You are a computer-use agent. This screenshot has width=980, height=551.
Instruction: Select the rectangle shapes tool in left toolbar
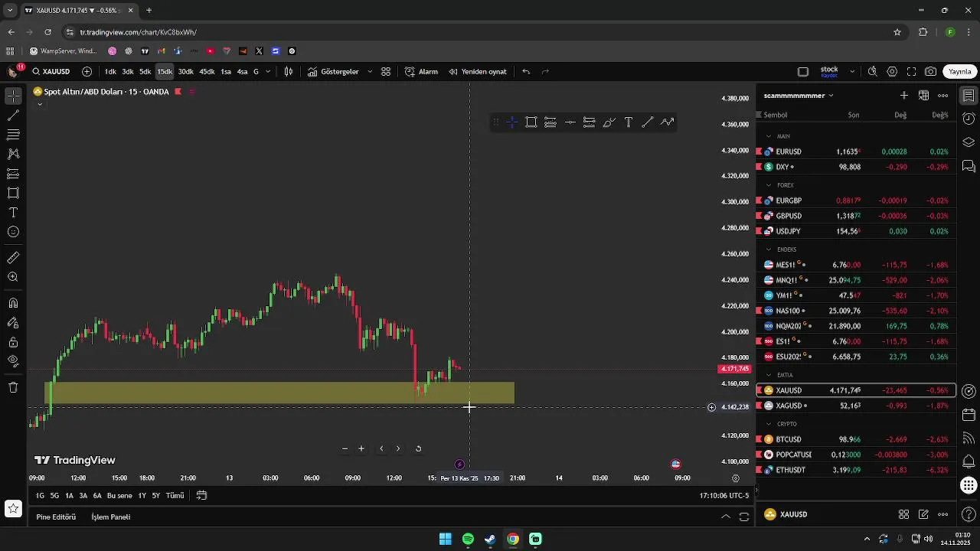point(13,193)
